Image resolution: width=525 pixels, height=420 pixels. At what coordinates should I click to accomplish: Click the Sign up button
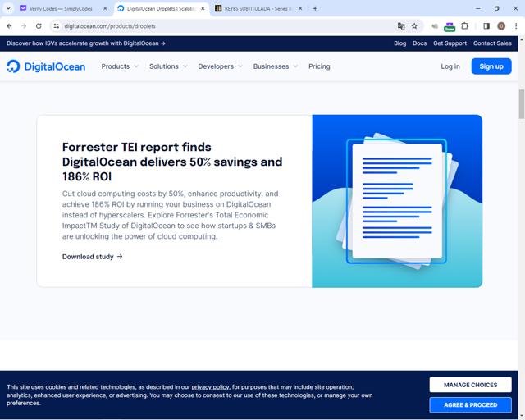coord(491,66)
